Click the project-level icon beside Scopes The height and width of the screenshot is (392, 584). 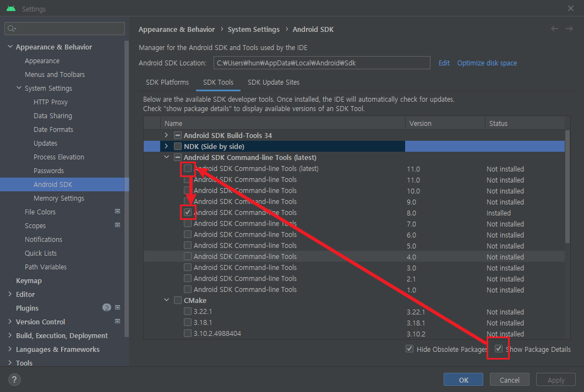pos(117,225)
